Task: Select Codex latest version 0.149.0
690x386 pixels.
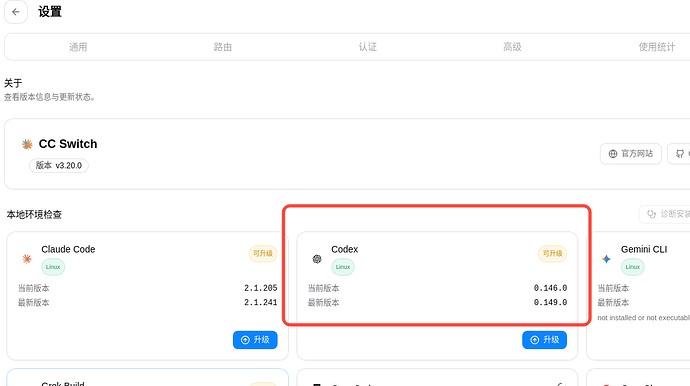Action: 550,302
